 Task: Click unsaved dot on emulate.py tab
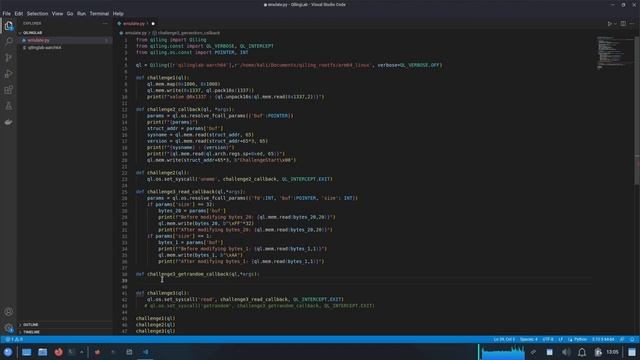(153, 24)
